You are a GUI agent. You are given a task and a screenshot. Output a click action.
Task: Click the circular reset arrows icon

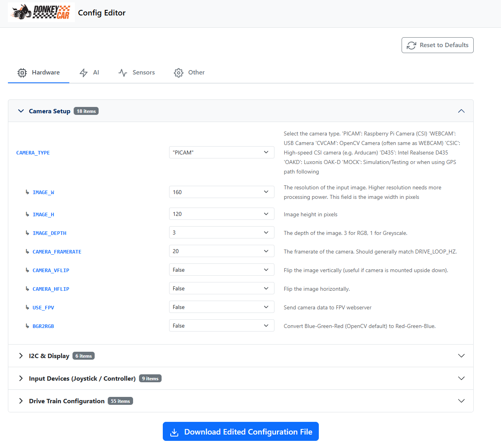point(411,45)
